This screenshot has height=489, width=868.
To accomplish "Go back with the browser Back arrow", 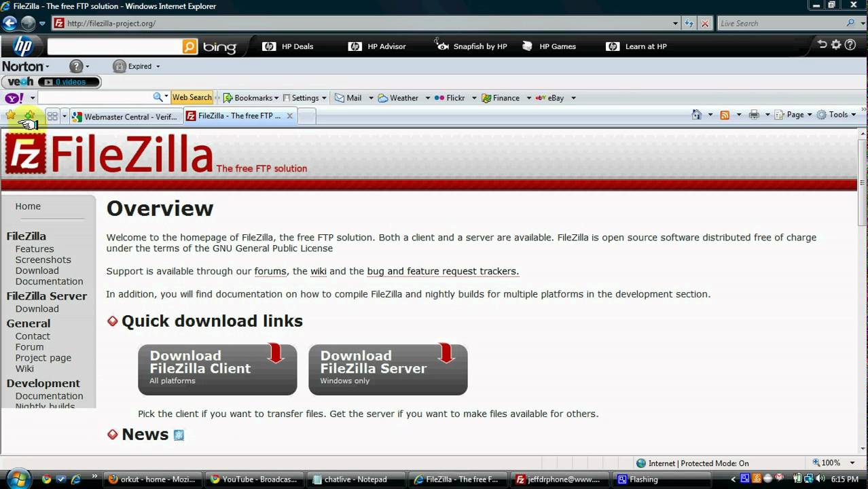I will click(10, 23).
